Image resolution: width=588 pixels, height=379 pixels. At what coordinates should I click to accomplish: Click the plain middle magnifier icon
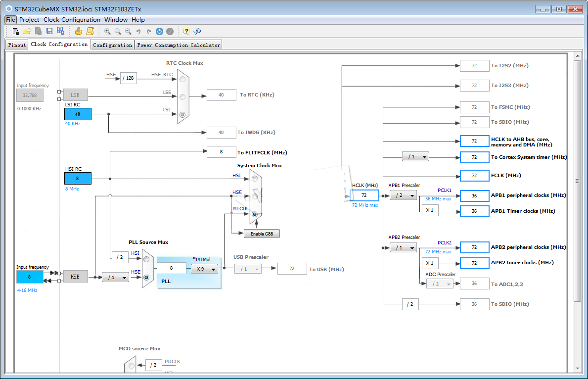point(118,31)
